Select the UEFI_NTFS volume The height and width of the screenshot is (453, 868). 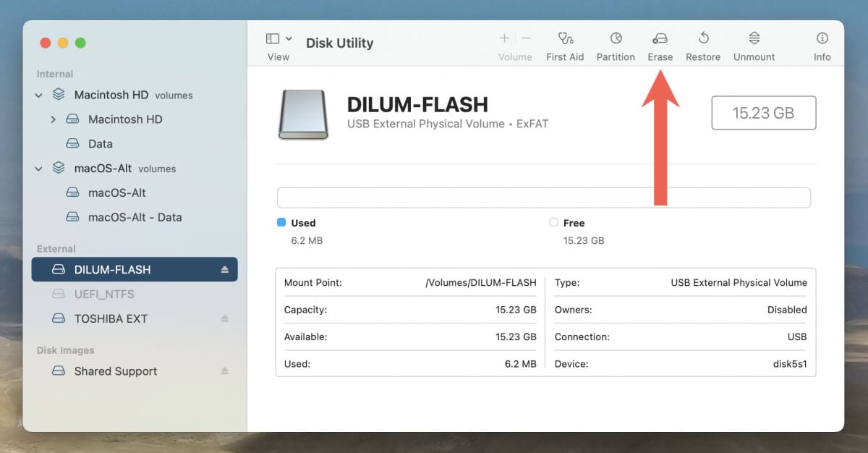click(103, 295)
